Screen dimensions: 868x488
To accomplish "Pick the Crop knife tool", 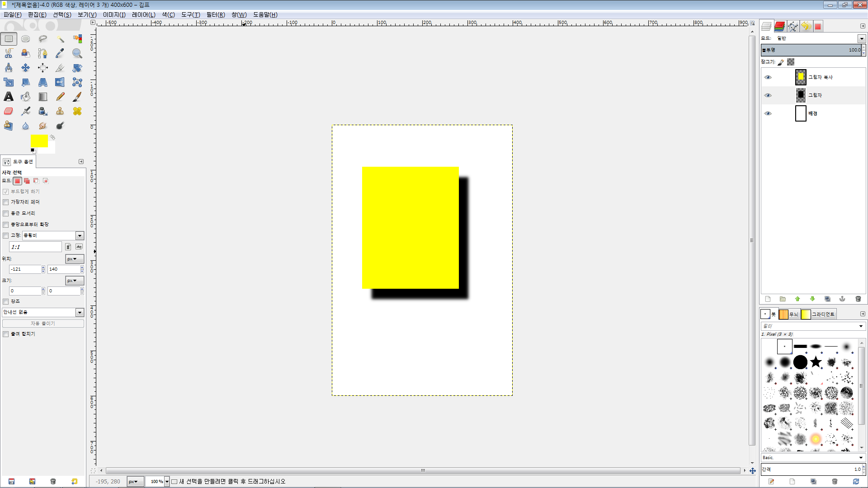I will [60, 68].
